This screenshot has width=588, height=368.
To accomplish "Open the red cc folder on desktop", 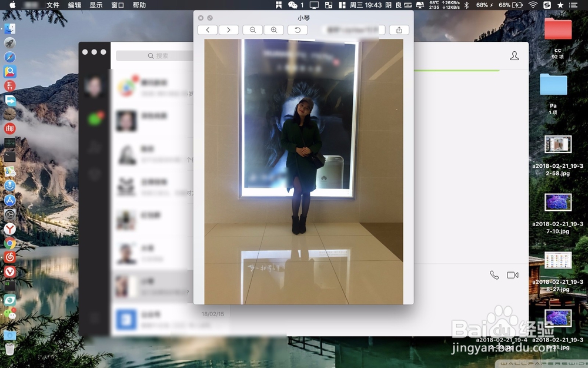I will pyautogui.click(x=558, y=28).
